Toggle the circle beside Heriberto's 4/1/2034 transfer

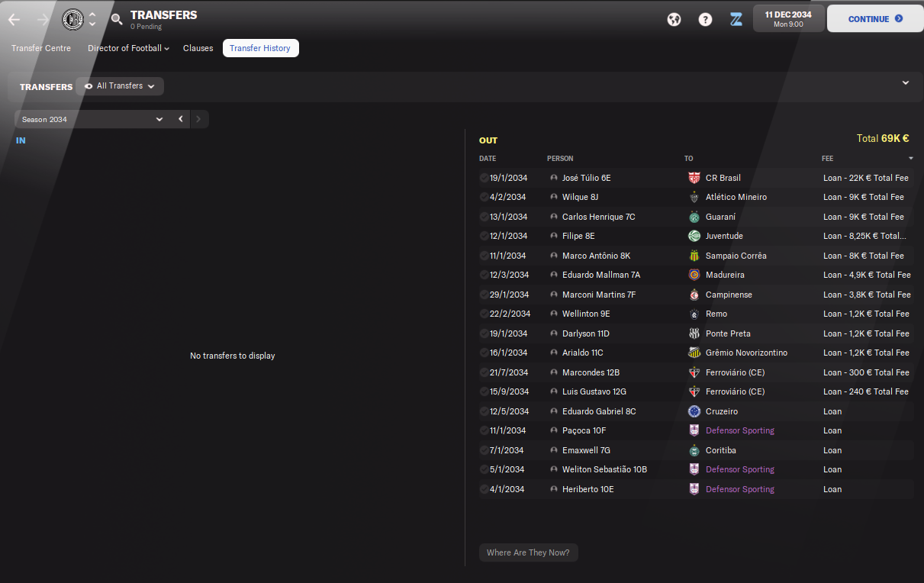click(484, 489)
